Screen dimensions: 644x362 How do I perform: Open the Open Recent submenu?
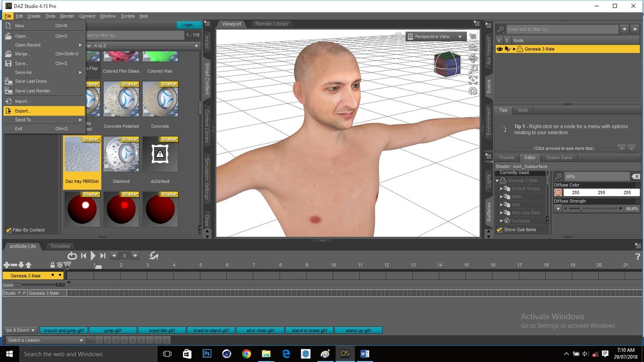tap(44, 45)
